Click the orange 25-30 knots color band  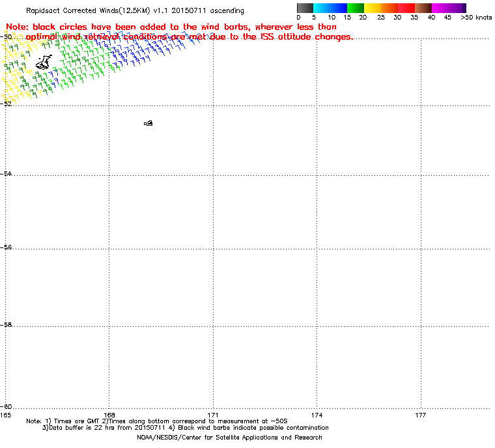click(389, 8)
